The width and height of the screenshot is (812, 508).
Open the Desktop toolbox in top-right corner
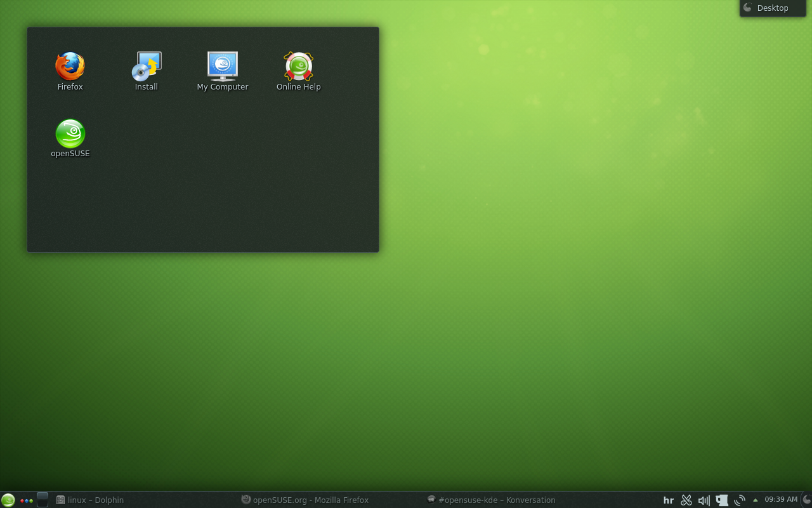click(772, 8)
